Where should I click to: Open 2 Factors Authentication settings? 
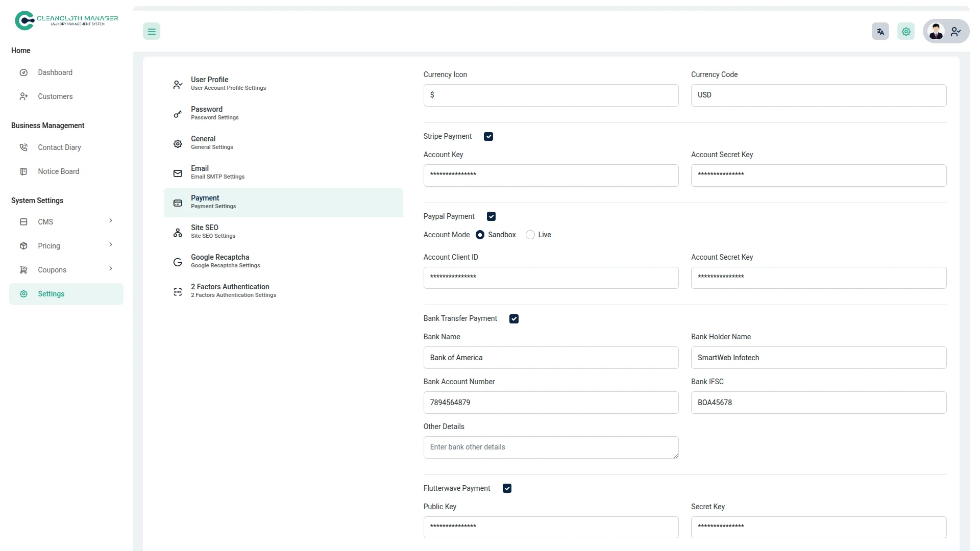tap(233, 291)
